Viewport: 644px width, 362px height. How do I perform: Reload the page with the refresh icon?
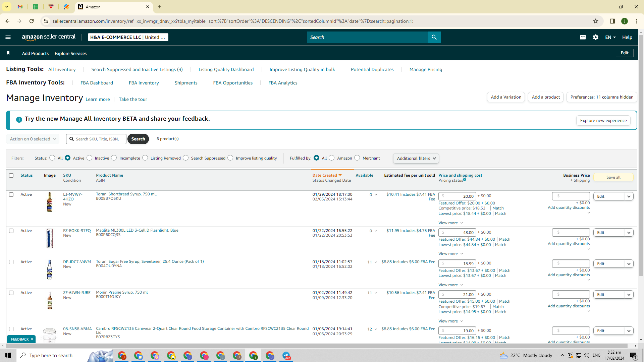(x=32, y=21)
